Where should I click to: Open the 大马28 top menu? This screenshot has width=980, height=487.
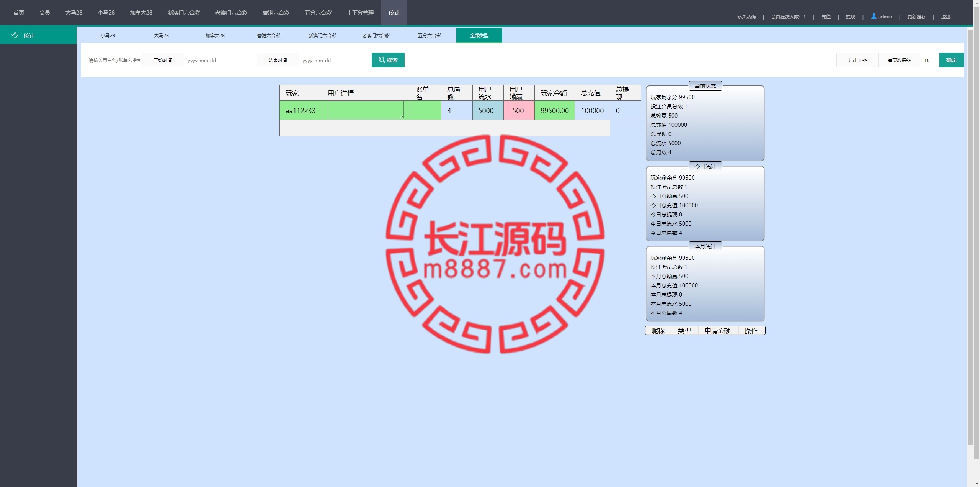click(74, 13)
